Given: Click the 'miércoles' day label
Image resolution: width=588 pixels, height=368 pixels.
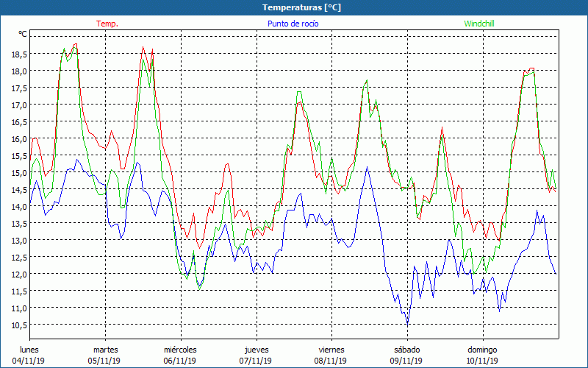Looking at the screenshot, I should point(180,350).
